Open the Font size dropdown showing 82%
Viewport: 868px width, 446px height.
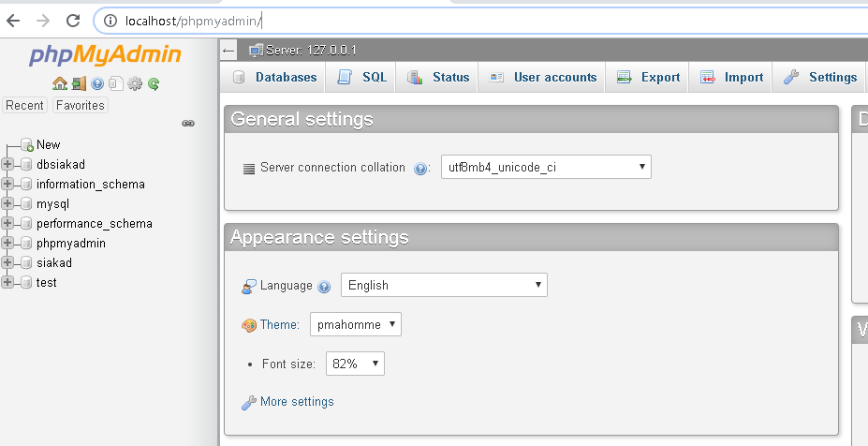click(x=355, y=364)
